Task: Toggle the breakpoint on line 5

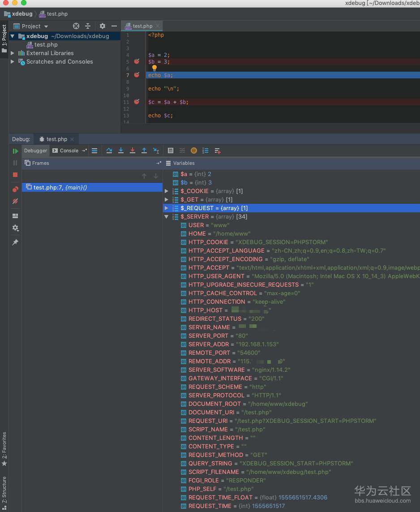Action: [x=137, y=62]
